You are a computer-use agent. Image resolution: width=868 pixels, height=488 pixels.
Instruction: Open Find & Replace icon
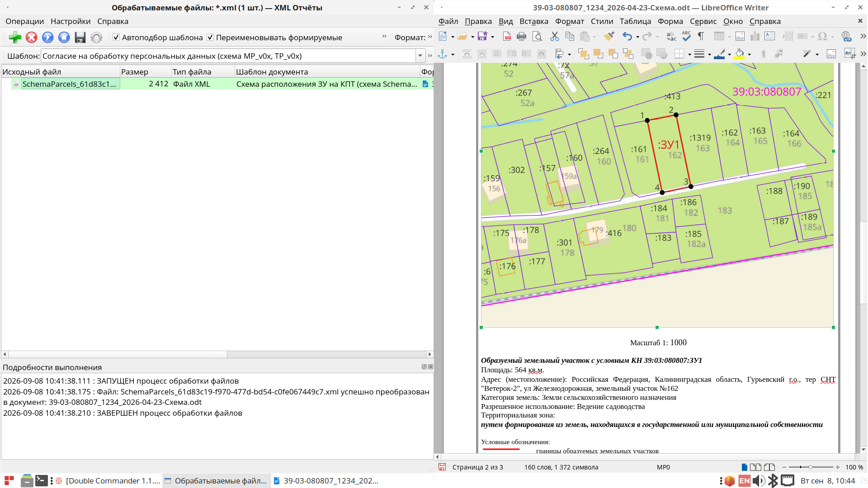[x=671, y=37]
